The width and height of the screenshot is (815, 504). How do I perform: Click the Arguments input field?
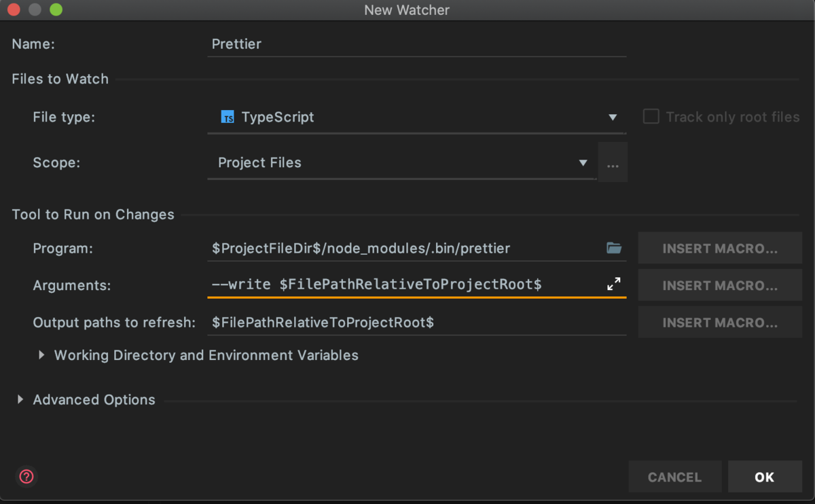tap(405, 285)
